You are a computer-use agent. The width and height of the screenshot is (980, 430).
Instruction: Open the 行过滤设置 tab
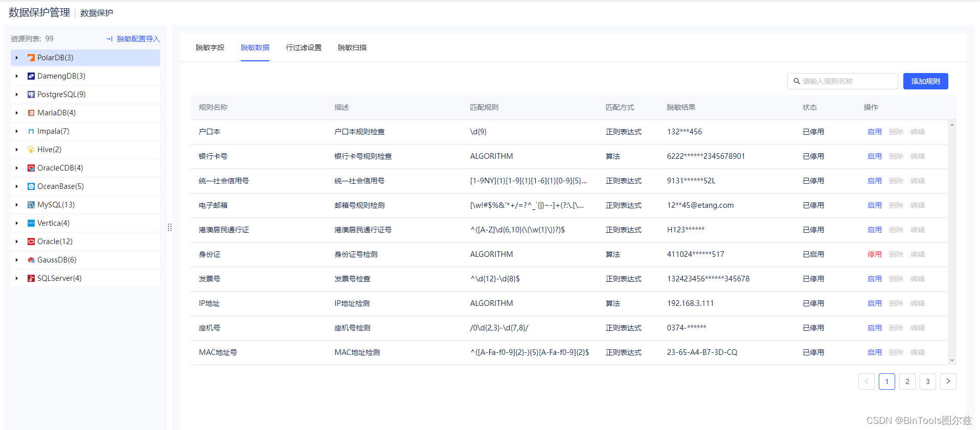(x=304, y=47)
